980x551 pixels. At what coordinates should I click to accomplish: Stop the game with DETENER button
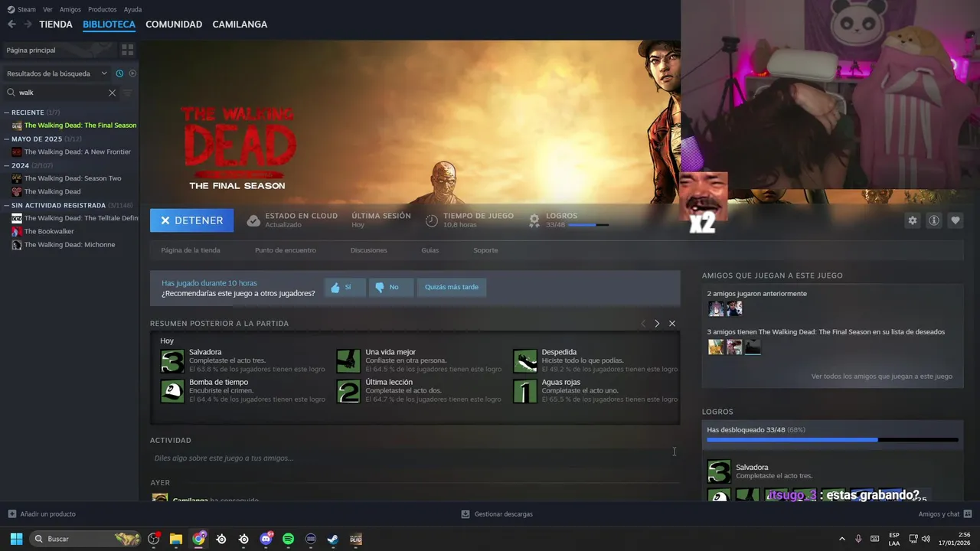coord(191,220)
